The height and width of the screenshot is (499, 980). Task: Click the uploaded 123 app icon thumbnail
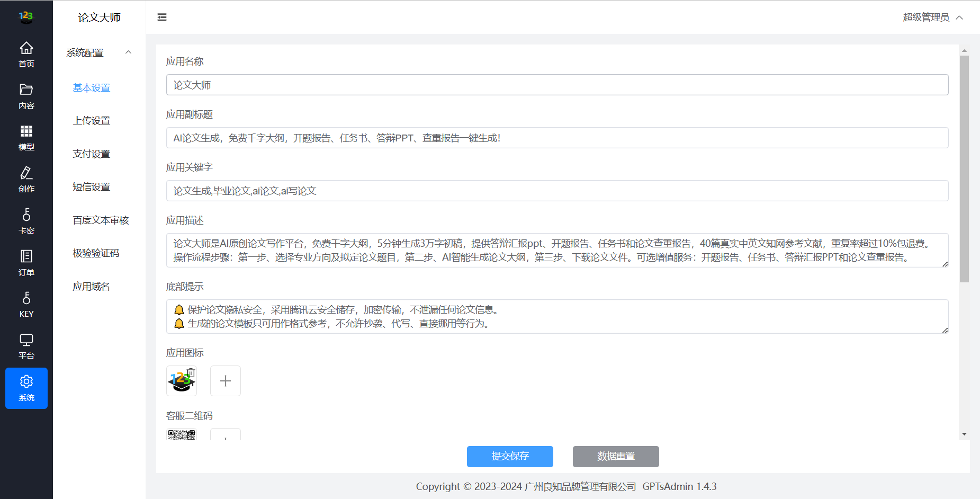[x=181, y=381]
